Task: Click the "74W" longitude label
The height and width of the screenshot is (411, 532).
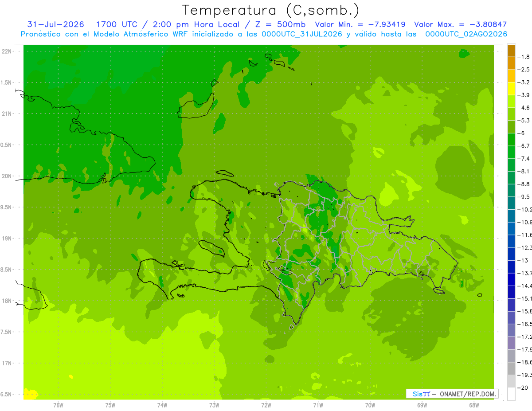Action: coord(162,405)
